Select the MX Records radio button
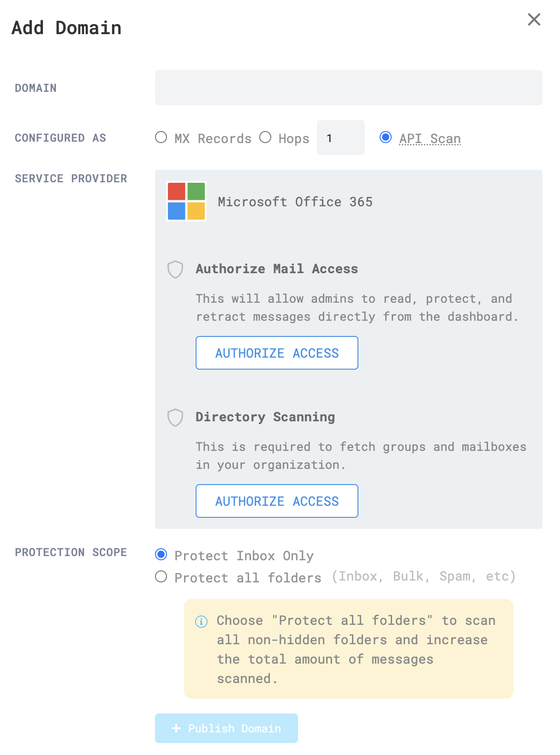Screen dimensions: 560x755 [x=161, y=137]
